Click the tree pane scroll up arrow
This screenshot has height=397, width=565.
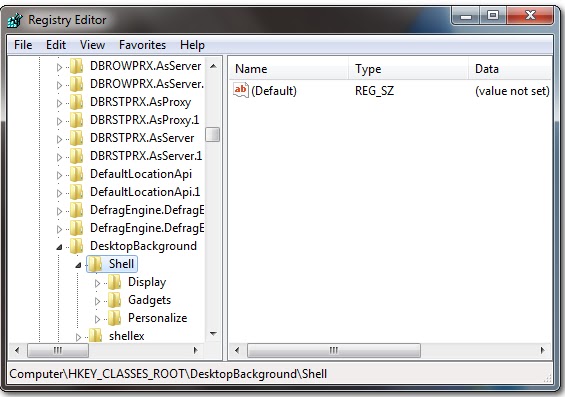pos(213,66)
